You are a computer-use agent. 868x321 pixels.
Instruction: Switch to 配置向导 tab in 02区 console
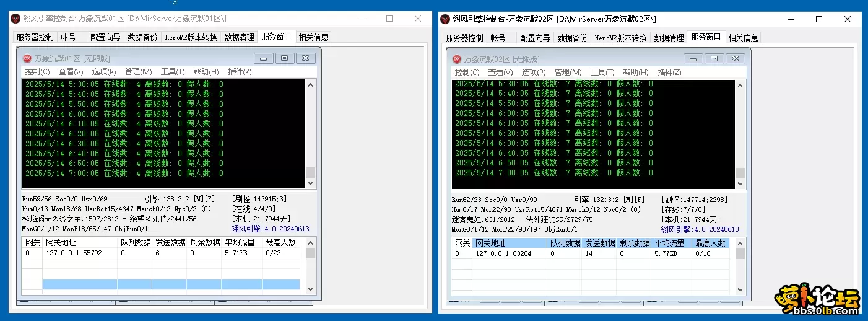(535, 37)
